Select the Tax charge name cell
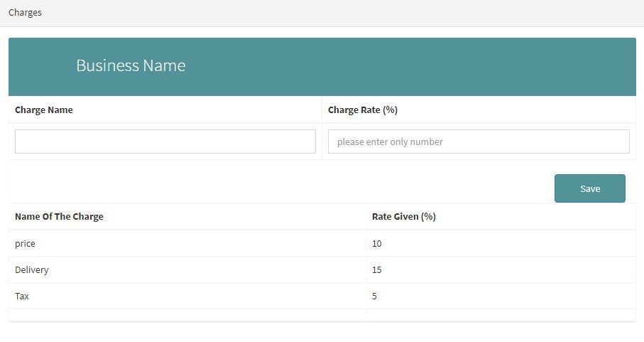Image resolution: width=644 pixels, height=342 pixels. click(x=22, y=296)
